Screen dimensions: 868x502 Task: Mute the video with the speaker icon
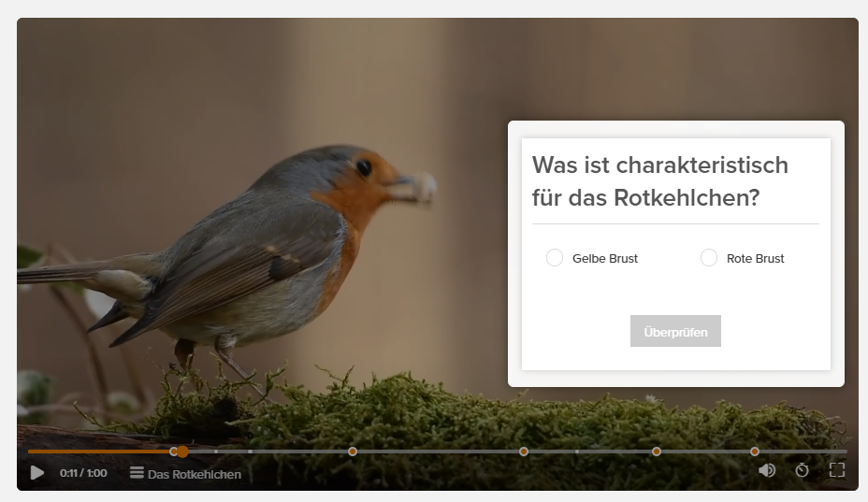[x=767, y=470]
